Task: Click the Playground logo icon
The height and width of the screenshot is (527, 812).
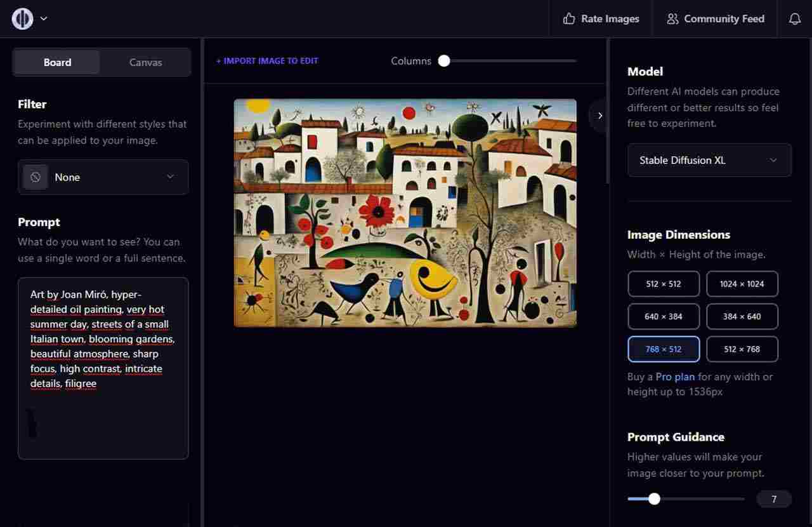Action: tap(22, 18)
